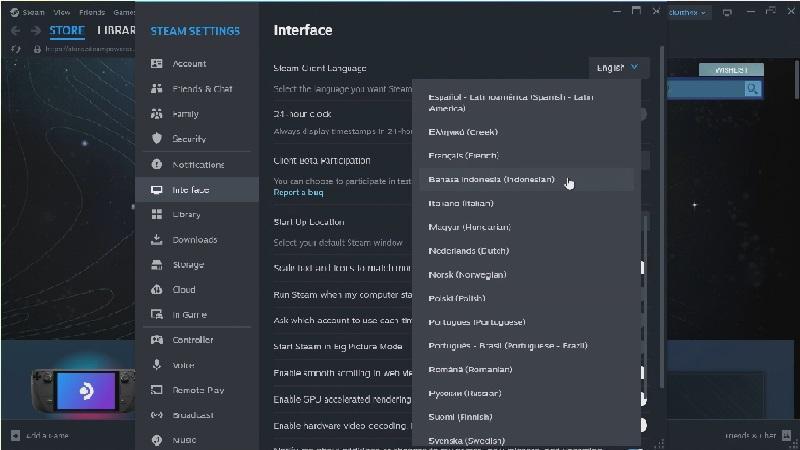The image size is (800, 450).
Task: Open the Notifications settings section
Action: (x=197, y=164)
